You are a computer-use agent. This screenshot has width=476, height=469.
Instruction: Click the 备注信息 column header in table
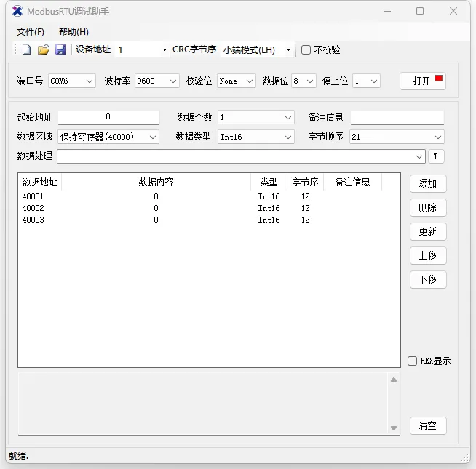(353, 182)
